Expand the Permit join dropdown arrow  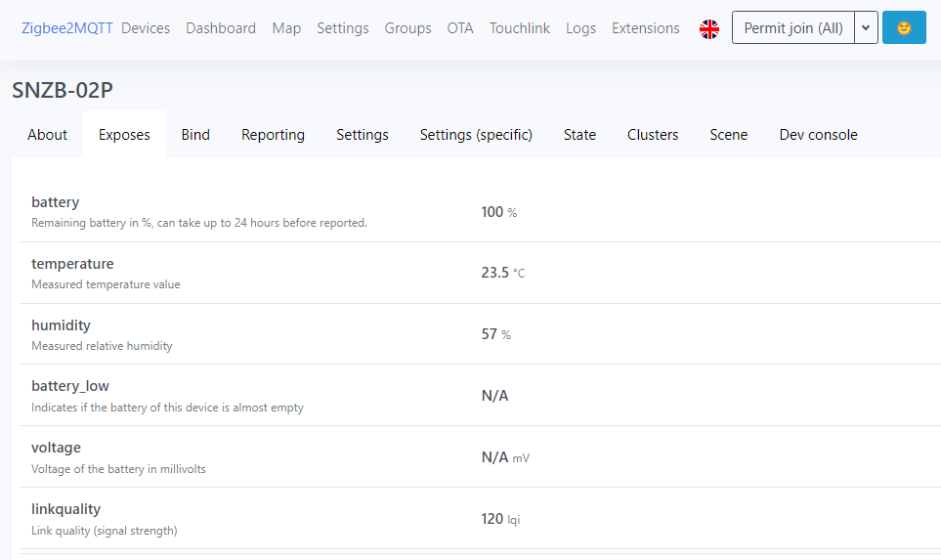pyautogui.click(x=866, y=28)
